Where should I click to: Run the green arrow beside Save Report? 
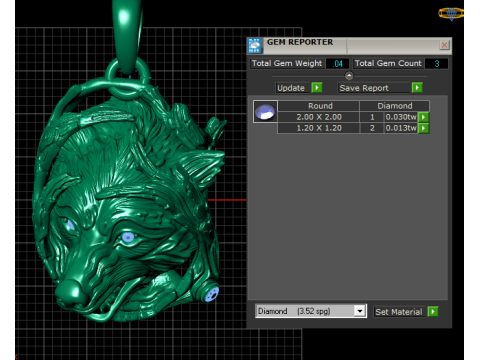(417, 88)
